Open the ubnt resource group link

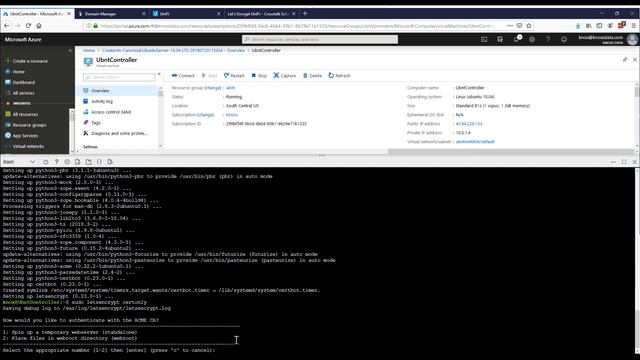tap(231, 88)
